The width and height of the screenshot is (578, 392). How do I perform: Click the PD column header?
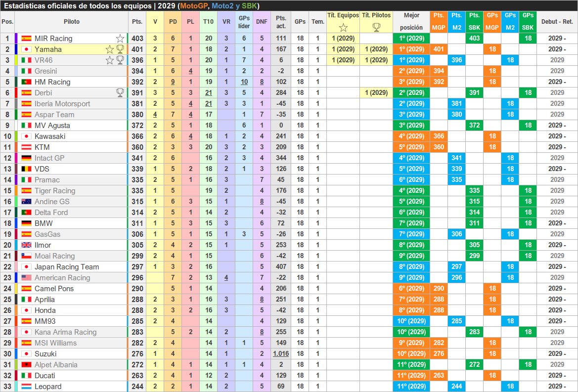(x=173, y=22)
